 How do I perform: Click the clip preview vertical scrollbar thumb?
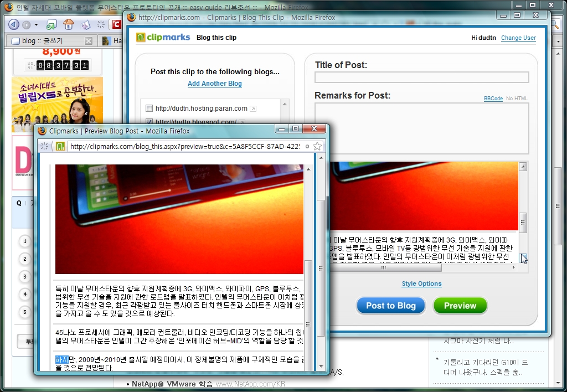tap(523, 223)
